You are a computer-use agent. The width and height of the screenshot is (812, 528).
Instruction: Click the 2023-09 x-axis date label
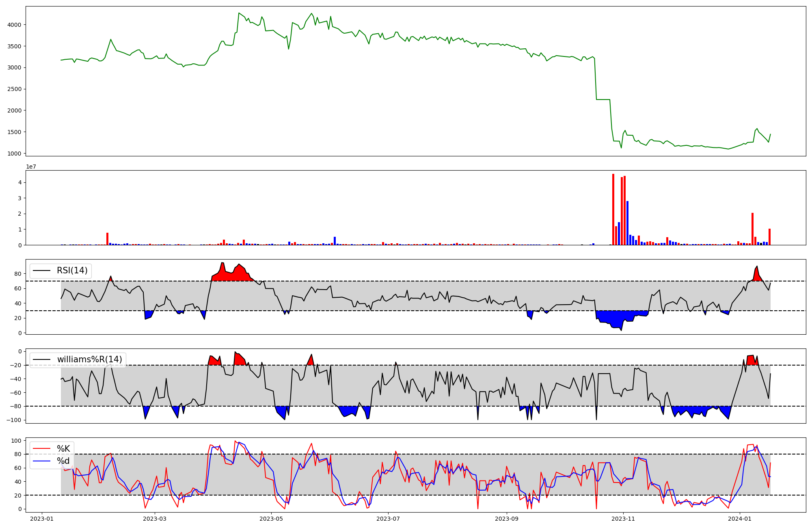507,519
